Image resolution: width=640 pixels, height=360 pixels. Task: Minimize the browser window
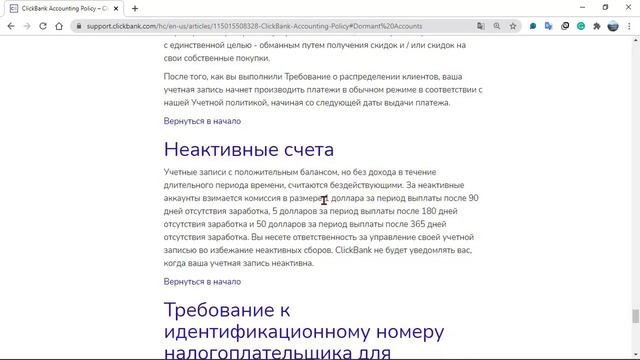tap(582, 7)
